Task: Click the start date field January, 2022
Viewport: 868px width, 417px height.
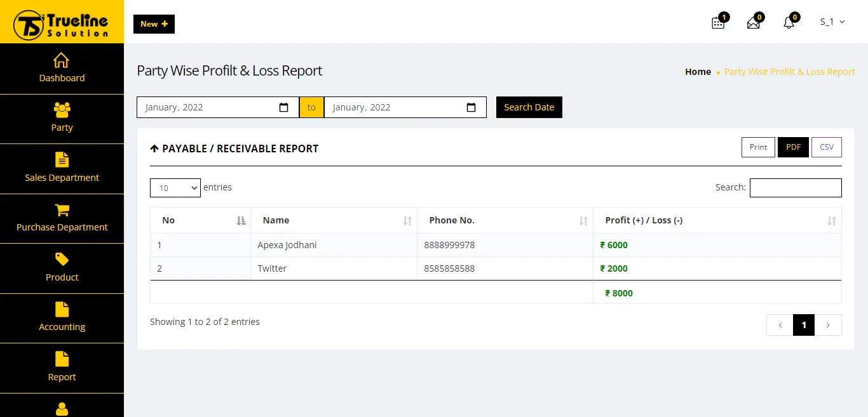Action: [x=218, y=107]
